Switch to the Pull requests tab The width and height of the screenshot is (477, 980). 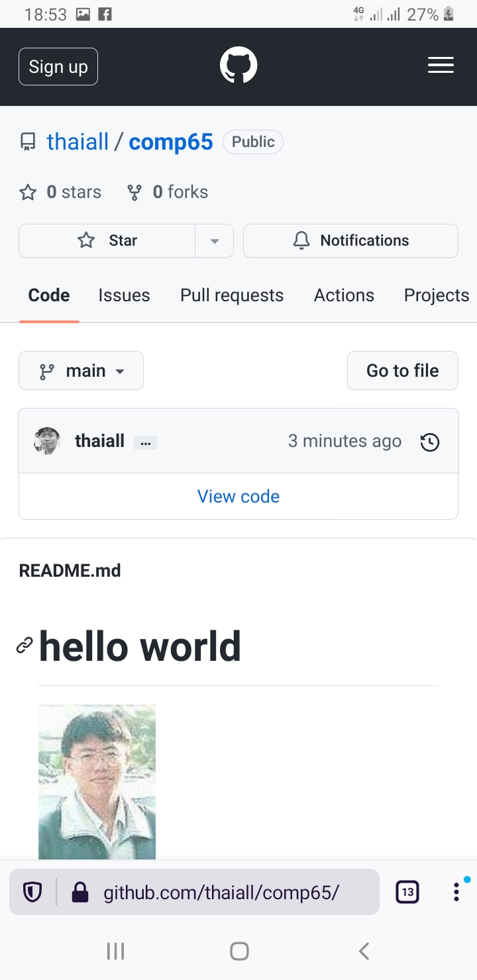point(232,295)
